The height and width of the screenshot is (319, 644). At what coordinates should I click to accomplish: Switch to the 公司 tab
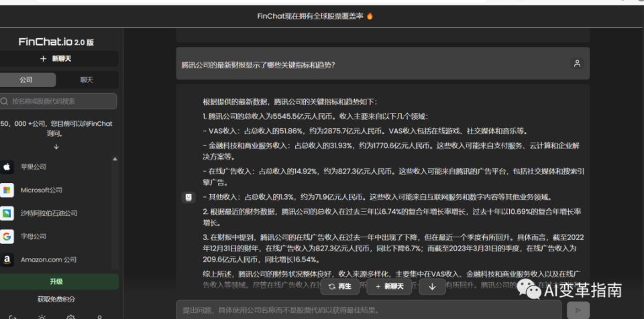click(x=26, y=80)
